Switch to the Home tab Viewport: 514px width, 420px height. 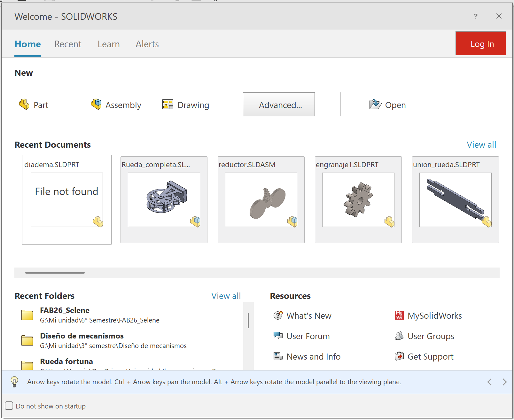tap(28, 44)
